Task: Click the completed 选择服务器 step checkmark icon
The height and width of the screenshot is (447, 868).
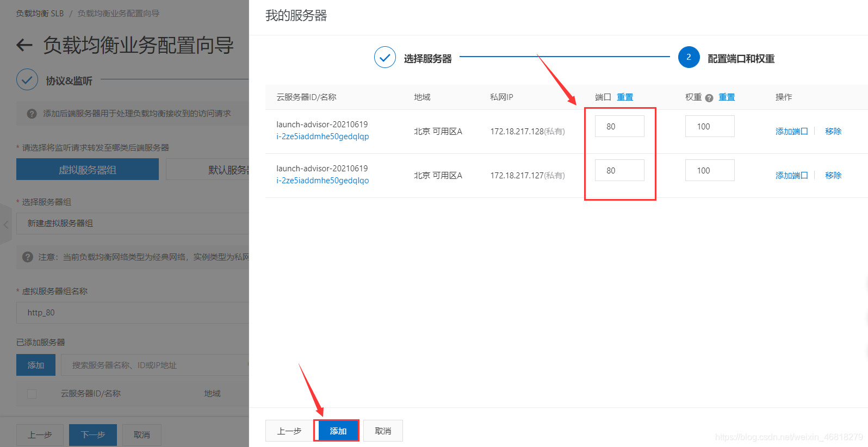Action: tap(385, 57)
